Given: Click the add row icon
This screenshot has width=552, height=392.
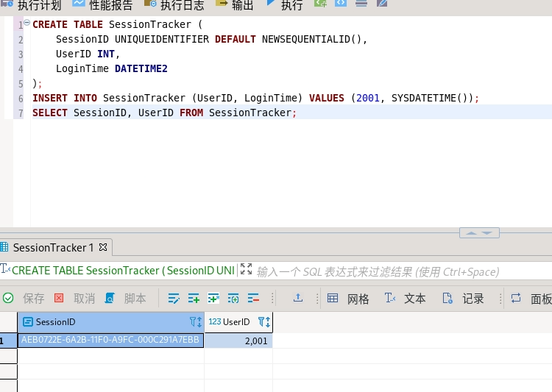Looking at the screenshot, I should click(x=194, y=299).
